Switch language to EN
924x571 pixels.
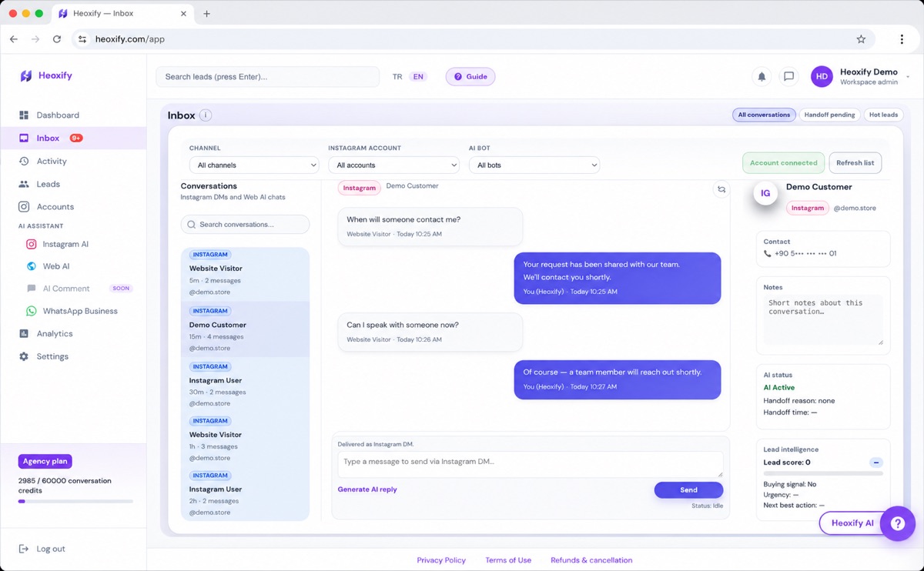tap(418, 77)
